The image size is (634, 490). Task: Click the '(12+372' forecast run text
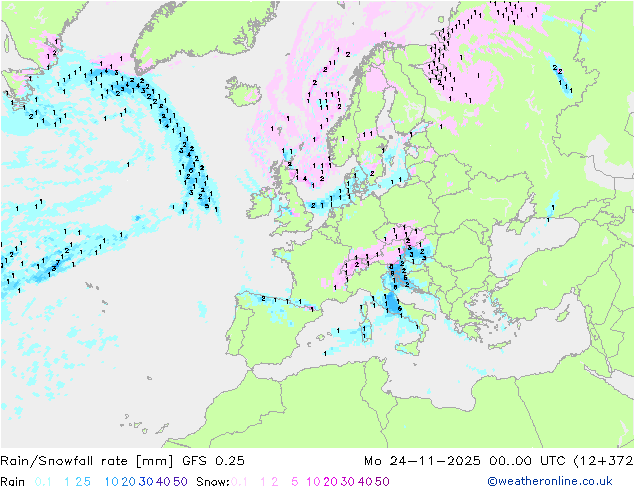[x=603, y=461]
